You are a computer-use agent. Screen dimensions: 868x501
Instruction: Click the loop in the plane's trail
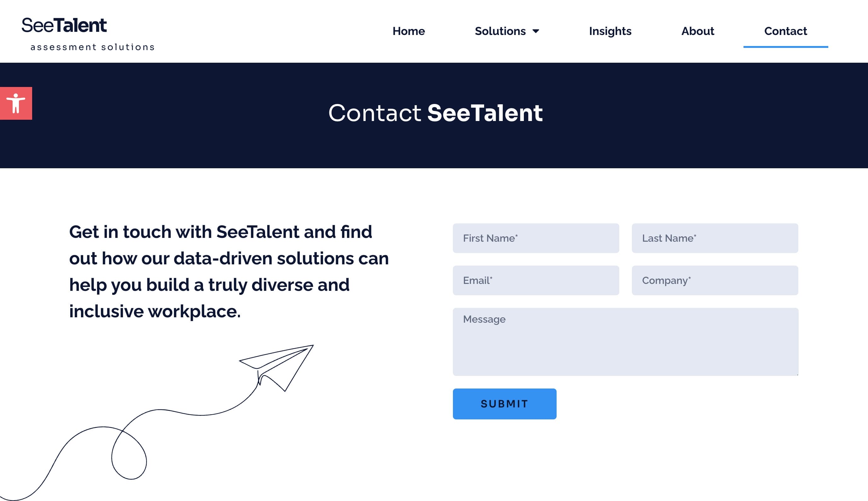[x=129, y=453]
